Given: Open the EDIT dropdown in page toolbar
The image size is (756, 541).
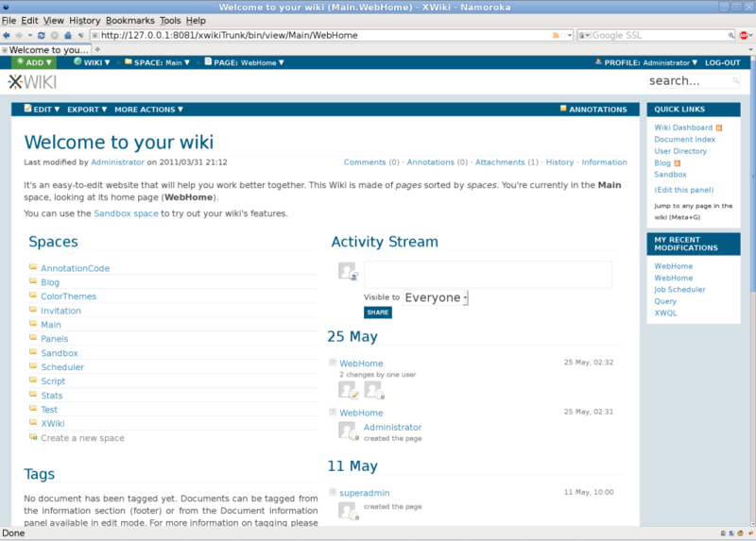Looking at the screenshot, I should (43, 110).
